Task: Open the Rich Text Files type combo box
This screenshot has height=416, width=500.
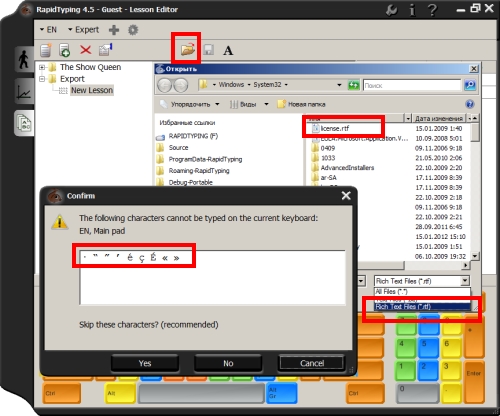Action: [x=422, y=281]
